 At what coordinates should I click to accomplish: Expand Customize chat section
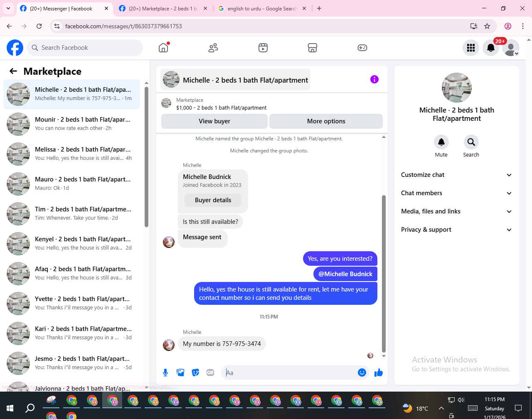[456, 175]
